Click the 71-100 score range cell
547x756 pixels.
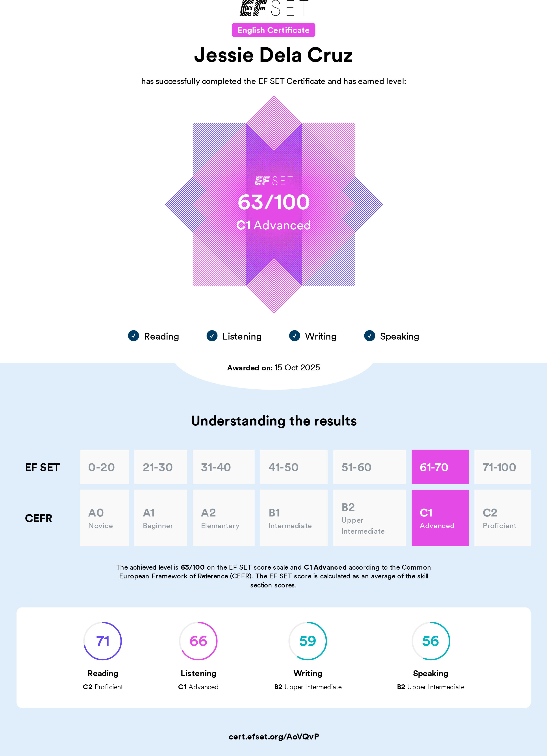pyautogui.click(x=502, y=467)
